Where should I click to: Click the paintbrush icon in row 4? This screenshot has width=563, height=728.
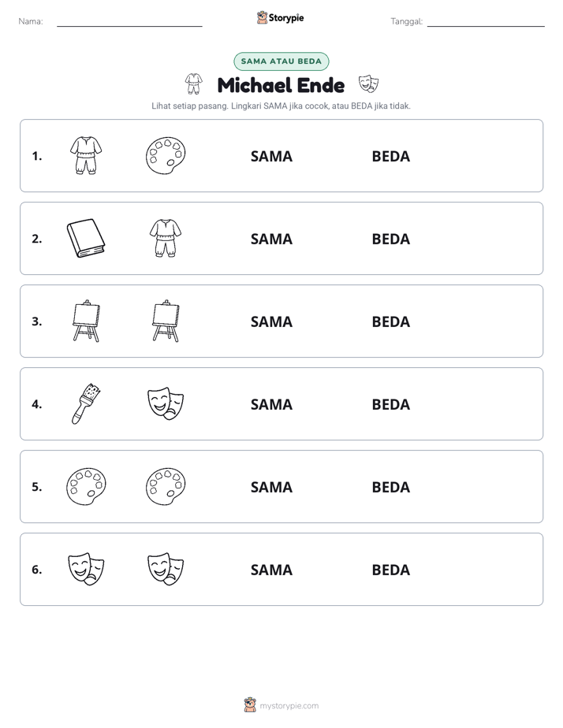[86, 403]
